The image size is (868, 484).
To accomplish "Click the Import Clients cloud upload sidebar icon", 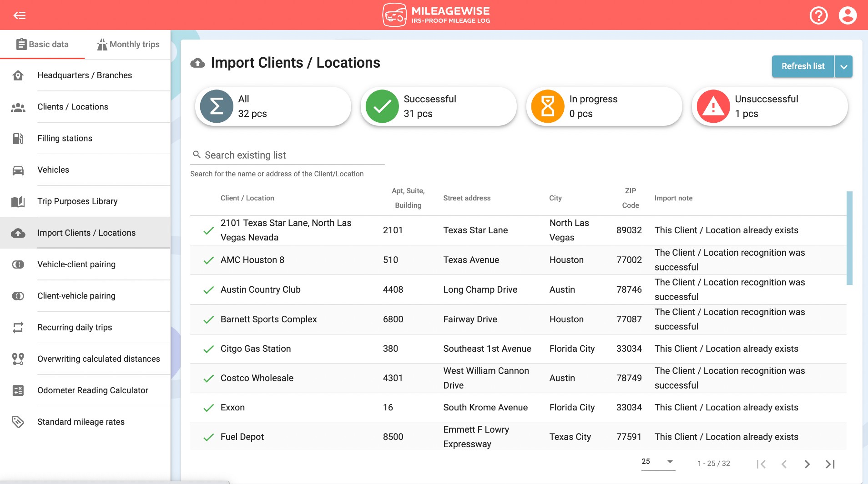I will point(18,233).
